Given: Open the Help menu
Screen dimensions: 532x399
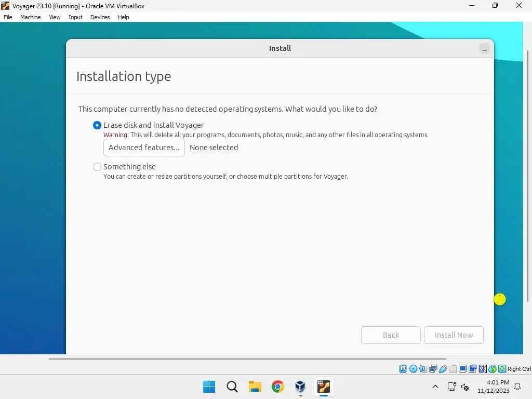Looking at the screenshot, I should [123, 17].
